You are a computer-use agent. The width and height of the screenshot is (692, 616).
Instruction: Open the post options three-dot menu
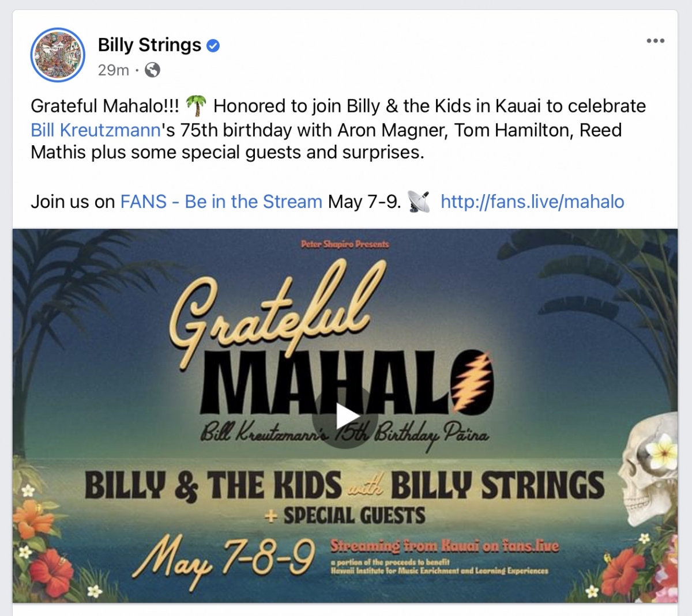coord(655,41)
